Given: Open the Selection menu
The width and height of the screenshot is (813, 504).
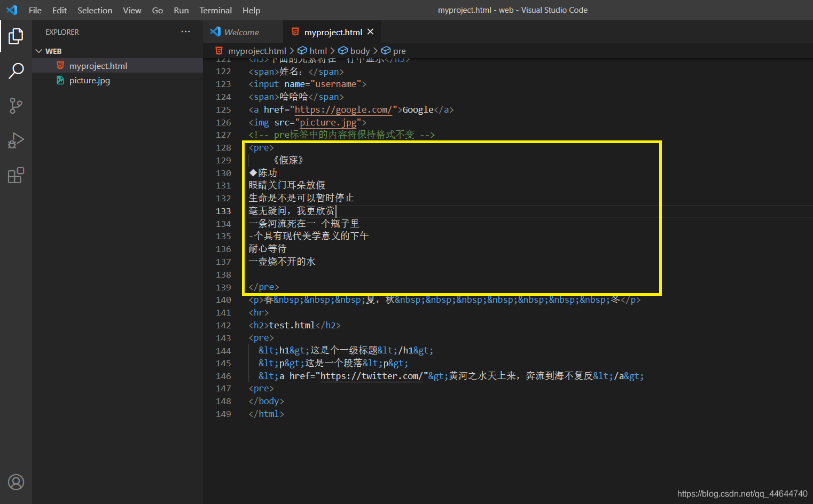Looking at the screenshot, I should tap(95, 10).
